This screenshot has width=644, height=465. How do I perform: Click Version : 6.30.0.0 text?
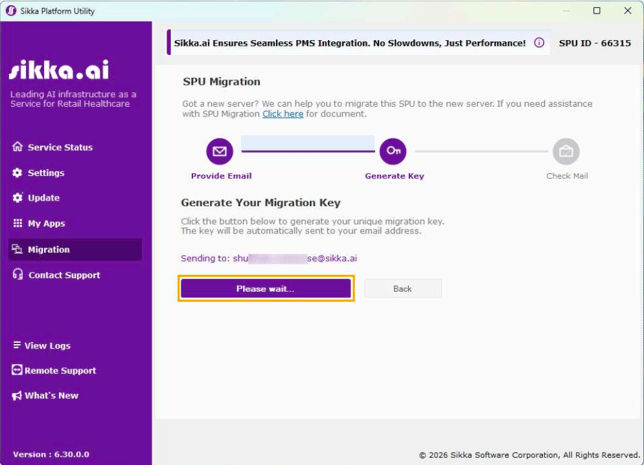[51, 454]
